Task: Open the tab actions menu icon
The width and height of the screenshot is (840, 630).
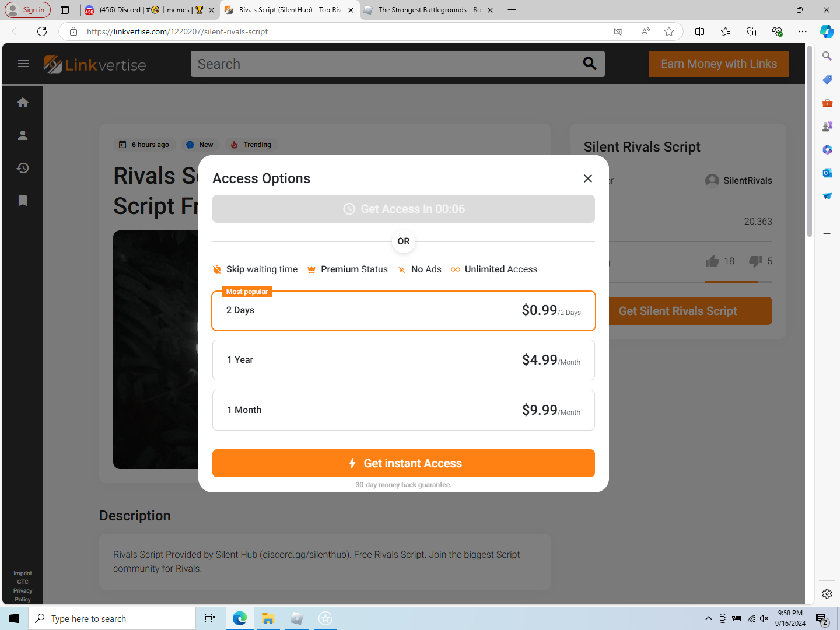Action: (x=65, y=10)
